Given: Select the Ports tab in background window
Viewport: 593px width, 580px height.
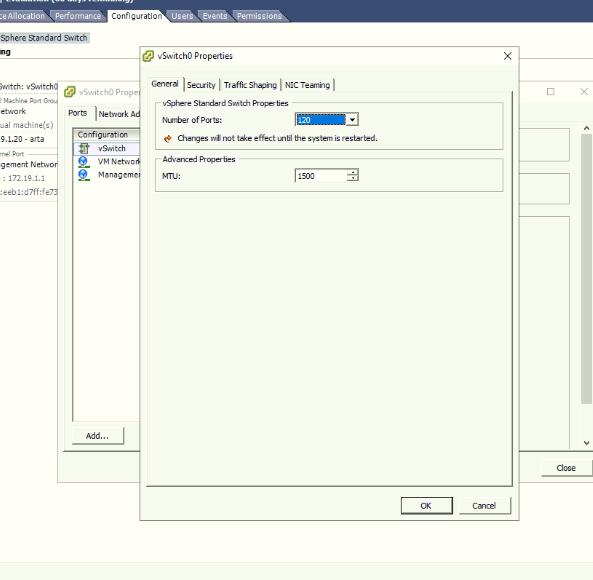Looking at the screenshot, I should [78, 113].
